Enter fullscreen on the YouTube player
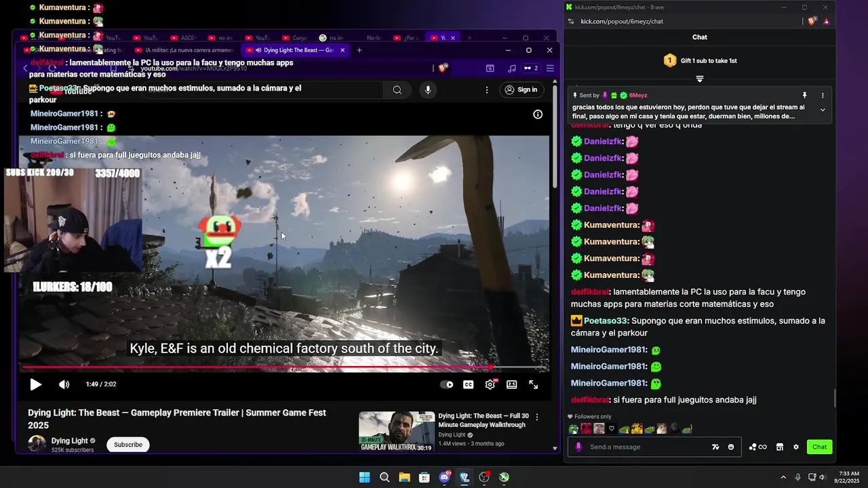Screen dimensions: 868x488 click(x=534, y=384)
